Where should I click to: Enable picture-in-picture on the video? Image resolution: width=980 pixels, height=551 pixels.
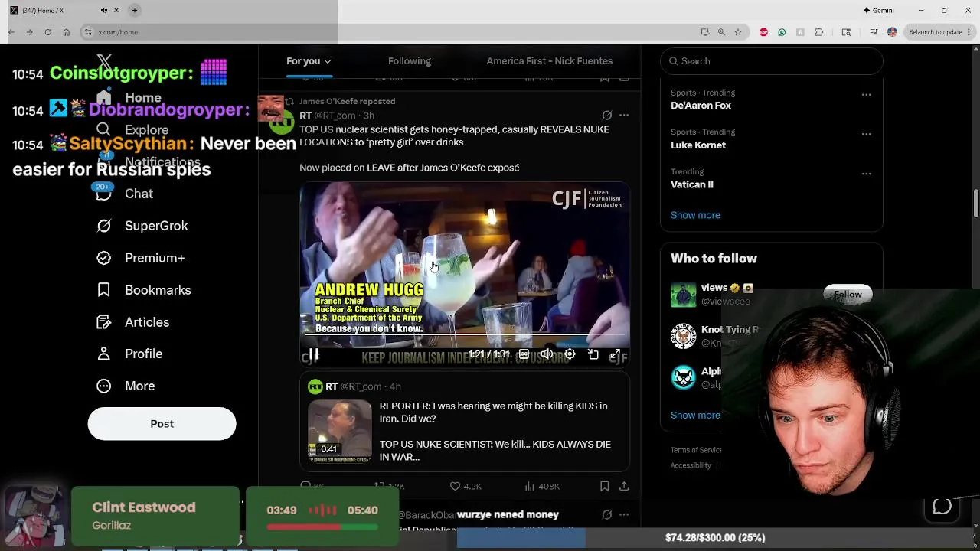[x=593, y=354]
